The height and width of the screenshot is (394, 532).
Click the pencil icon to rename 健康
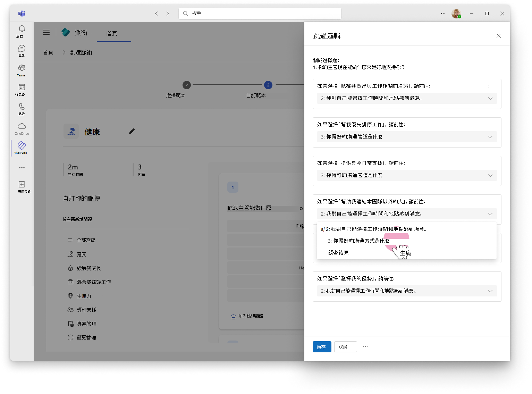pos(132,131)
